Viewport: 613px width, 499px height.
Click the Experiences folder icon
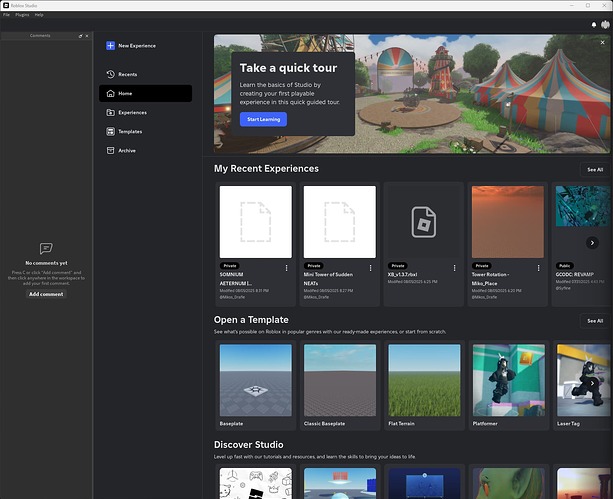coord(111,113)
